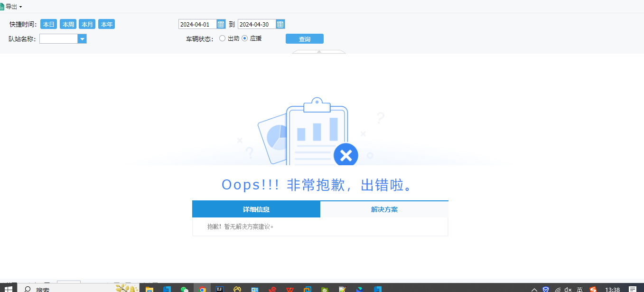
Task: Show hidden tray icons with the chevron
Action: pos(534,289)
